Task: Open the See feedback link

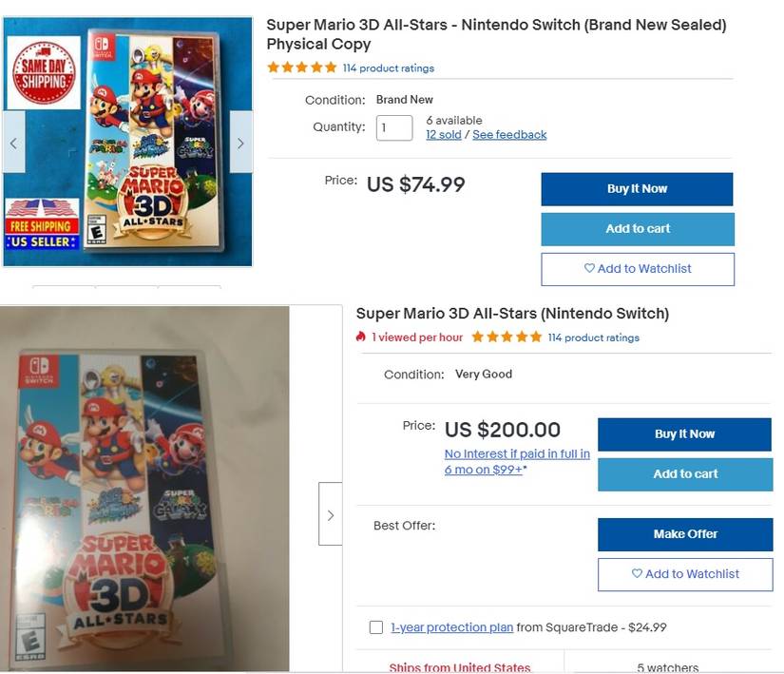Action: pyautogui.click(x=509, y=134)
